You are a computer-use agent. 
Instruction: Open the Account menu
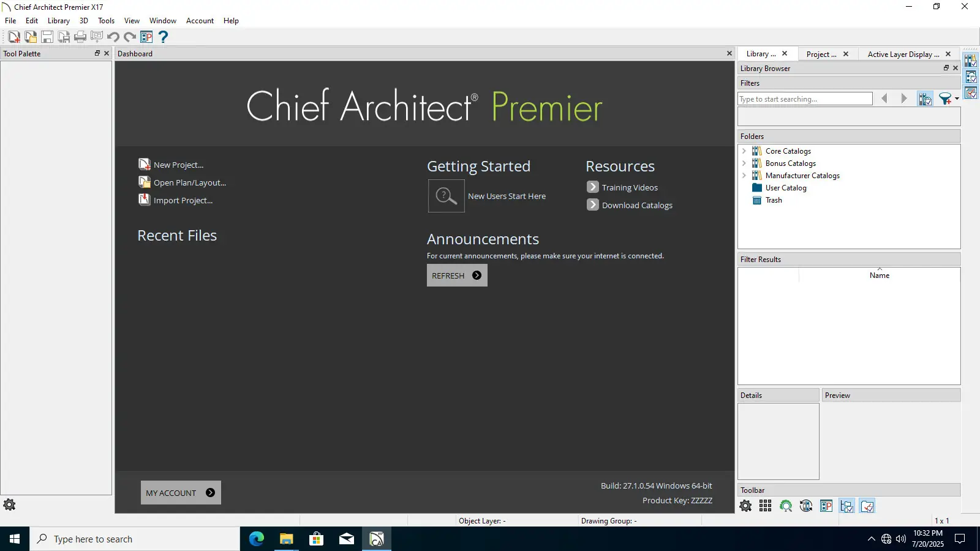coord(200,21)
